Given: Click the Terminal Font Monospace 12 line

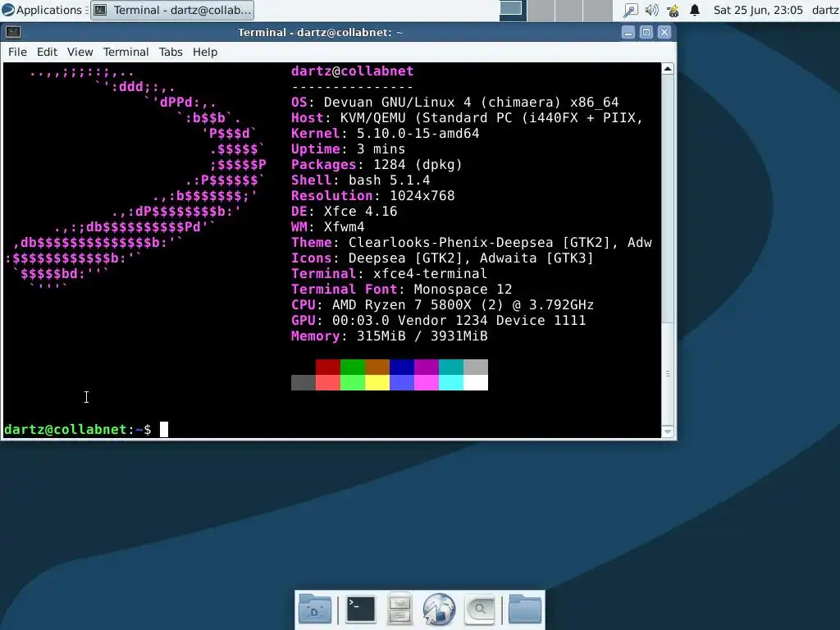Looking at the screenshot, I should (401, 289).
